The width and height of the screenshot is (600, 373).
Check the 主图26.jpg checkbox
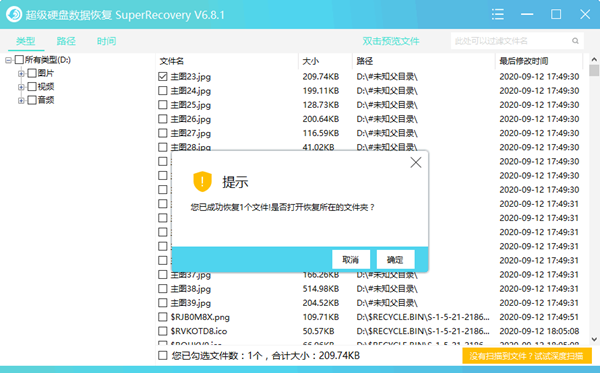[x=163, y=119]
